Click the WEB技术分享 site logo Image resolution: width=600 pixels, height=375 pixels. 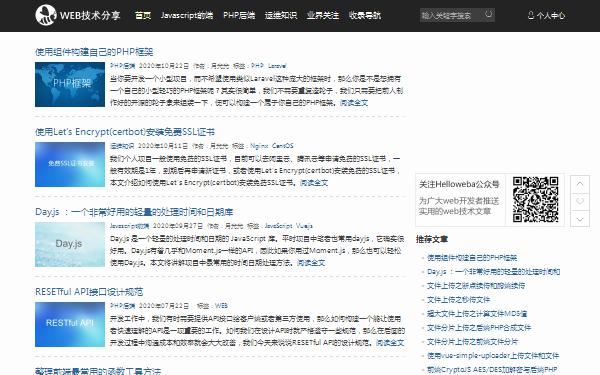click(78, 15)
